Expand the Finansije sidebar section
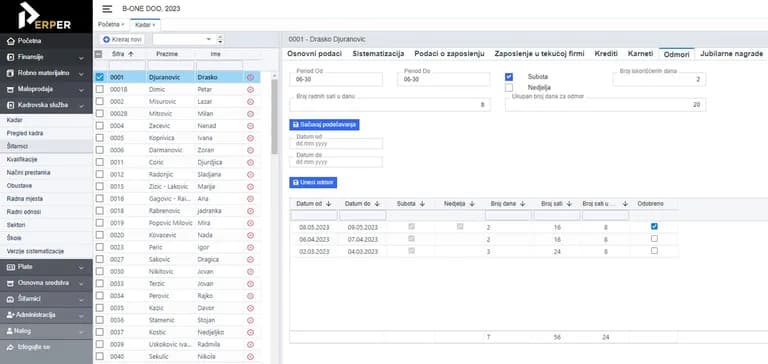 click(46, 57)
